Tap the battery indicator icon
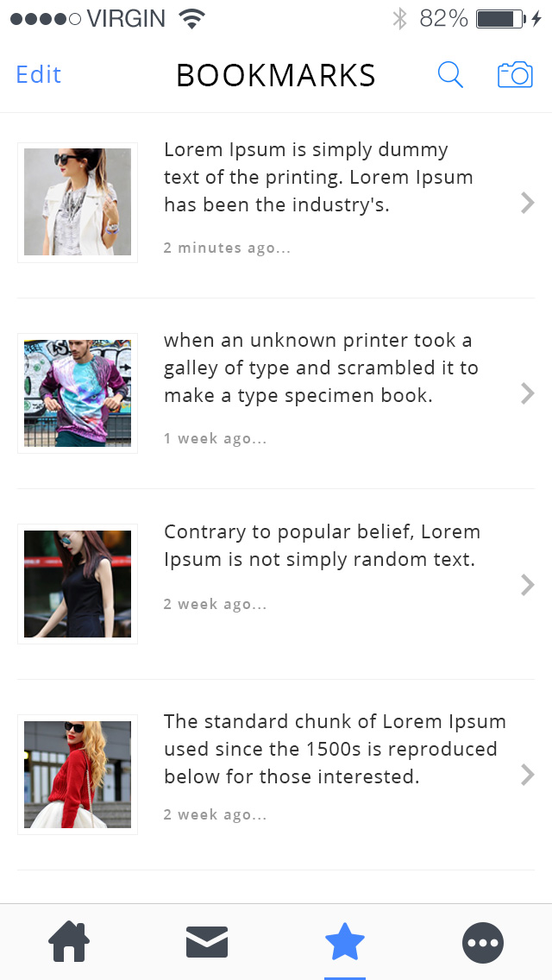Screen dimensions: 552x980 [501, 19]
